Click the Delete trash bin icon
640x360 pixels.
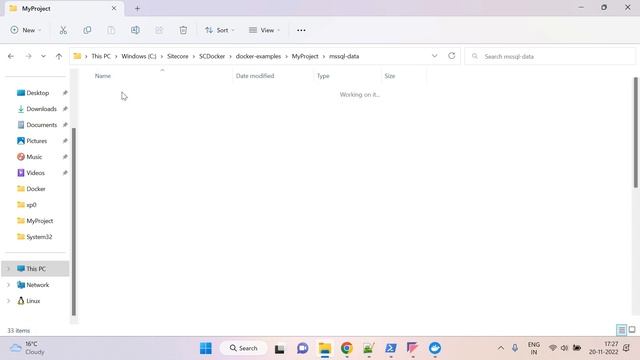[x=183, y=30]
